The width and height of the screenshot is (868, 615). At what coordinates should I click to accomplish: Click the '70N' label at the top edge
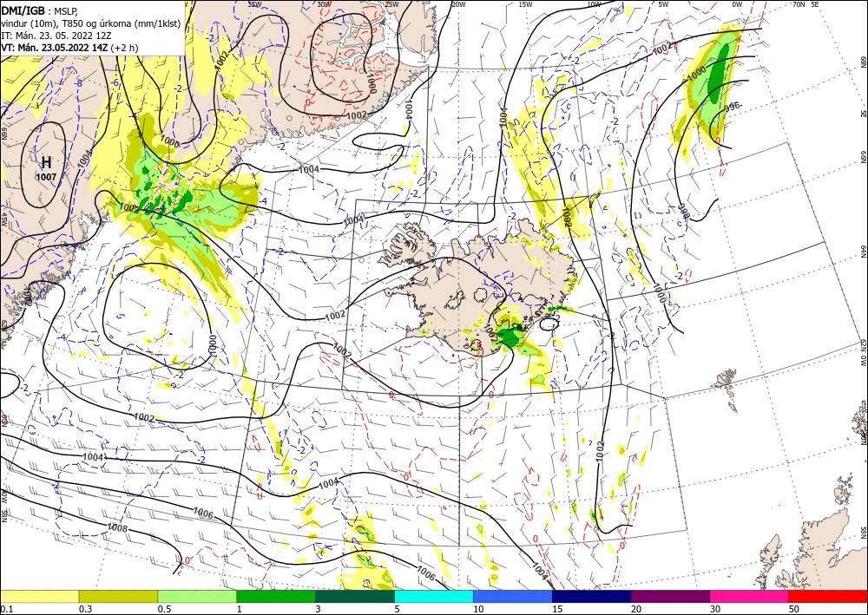[799, 4]
